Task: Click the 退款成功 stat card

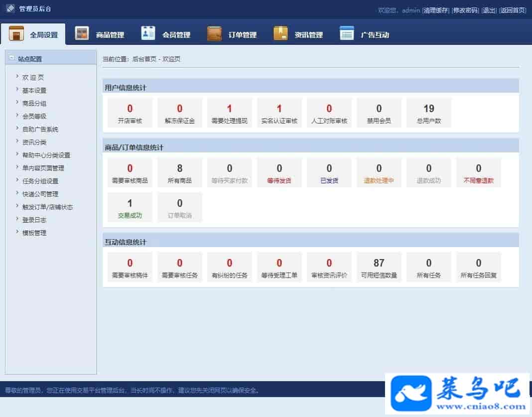Action: pos(429,173)
